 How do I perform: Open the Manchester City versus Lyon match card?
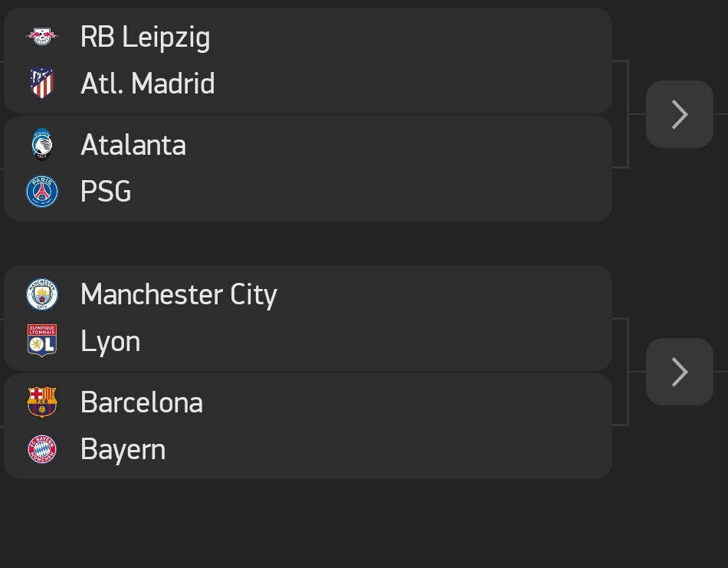point(308,318)
